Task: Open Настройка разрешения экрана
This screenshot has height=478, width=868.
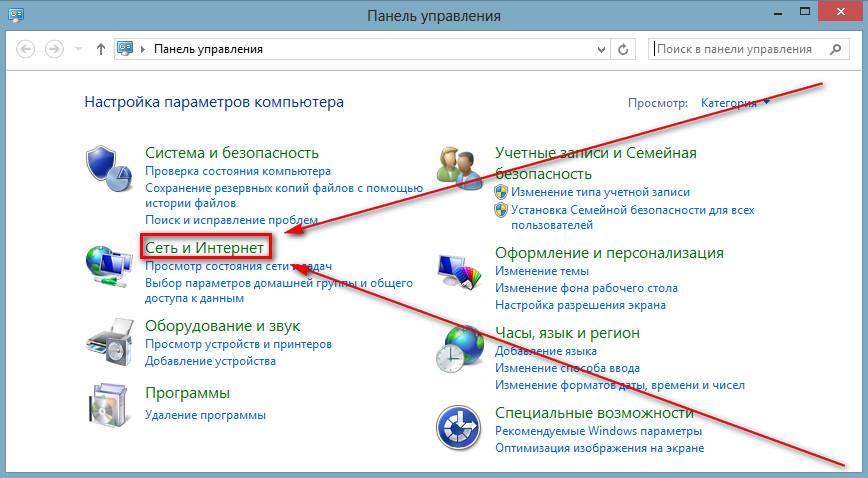Action: (580, 305)
